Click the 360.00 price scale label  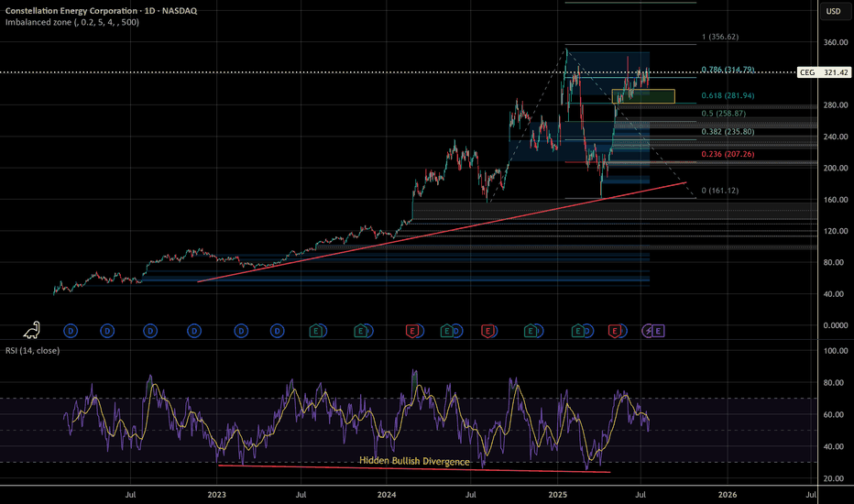click(x=836, y=42)
